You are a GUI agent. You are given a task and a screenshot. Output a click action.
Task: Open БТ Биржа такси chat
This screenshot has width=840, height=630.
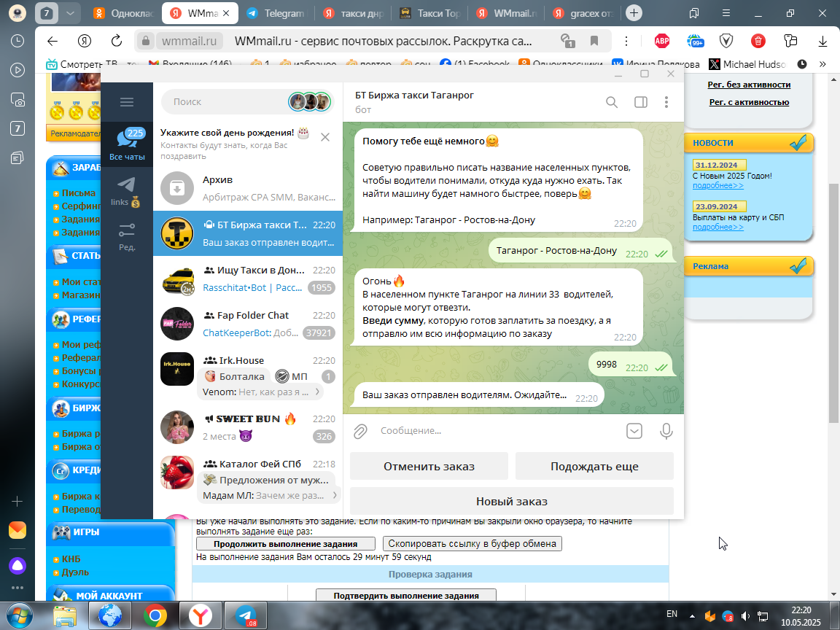[248, 233]
